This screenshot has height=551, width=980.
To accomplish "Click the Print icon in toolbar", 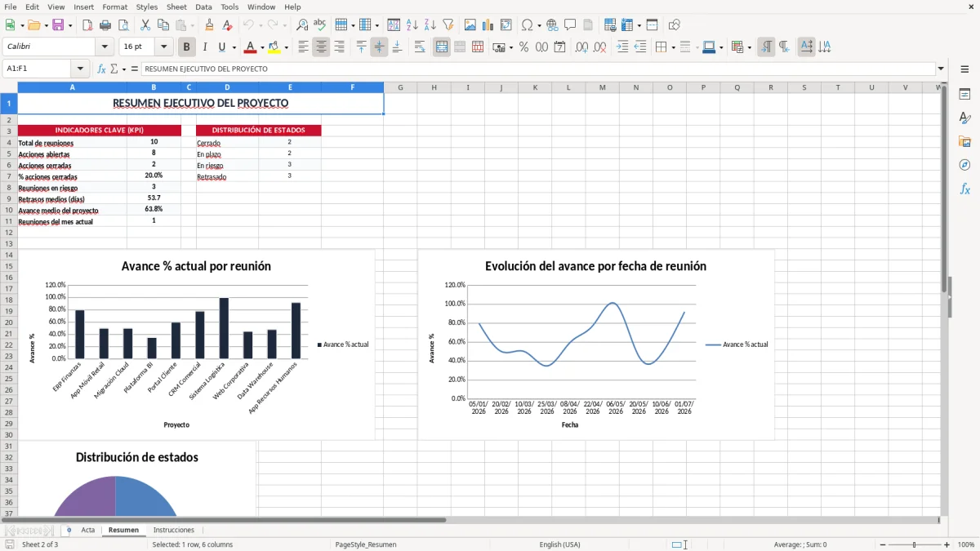I will 105,25.
